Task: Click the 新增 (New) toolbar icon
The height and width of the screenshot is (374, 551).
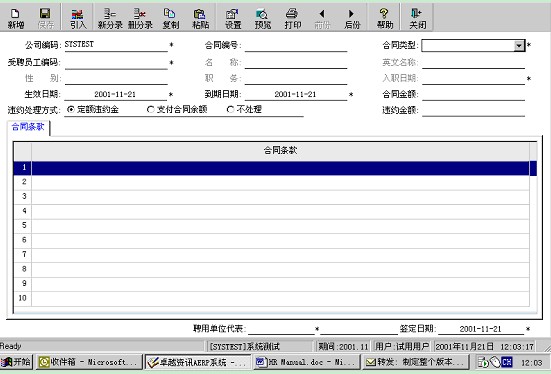Action: 16,18
